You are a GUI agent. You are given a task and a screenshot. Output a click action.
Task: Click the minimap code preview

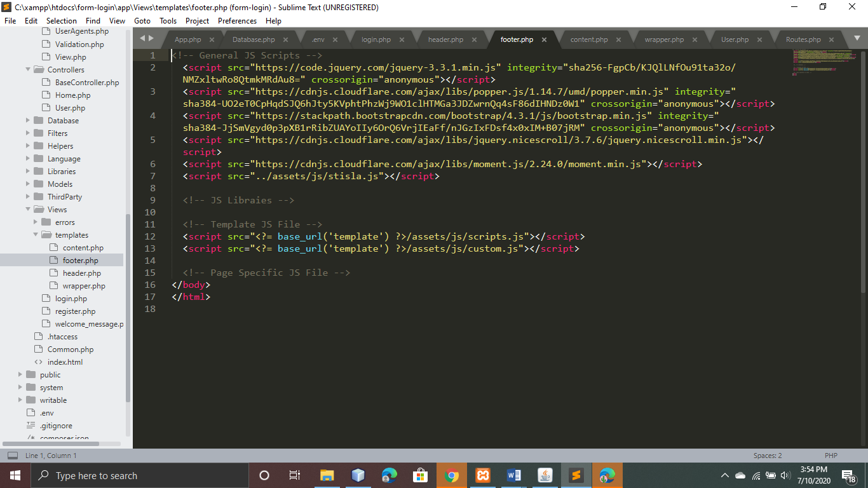826,62
